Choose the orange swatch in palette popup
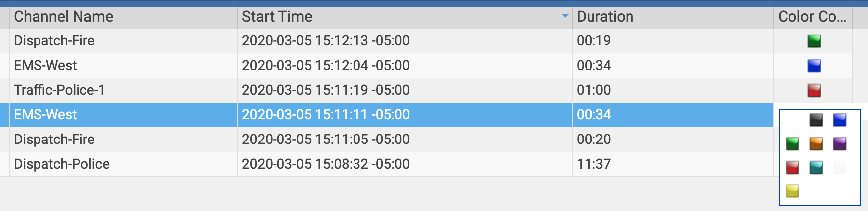 [816, 143]
